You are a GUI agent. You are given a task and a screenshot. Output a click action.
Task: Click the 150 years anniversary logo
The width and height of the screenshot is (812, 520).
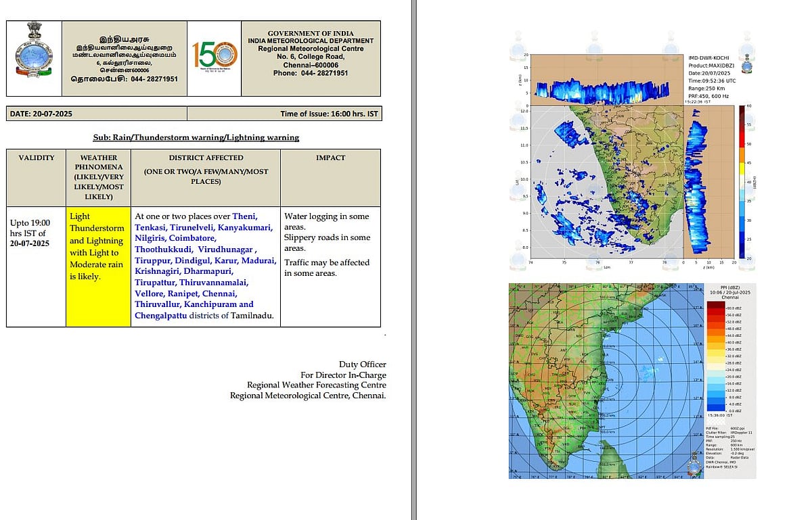[214, 57]
